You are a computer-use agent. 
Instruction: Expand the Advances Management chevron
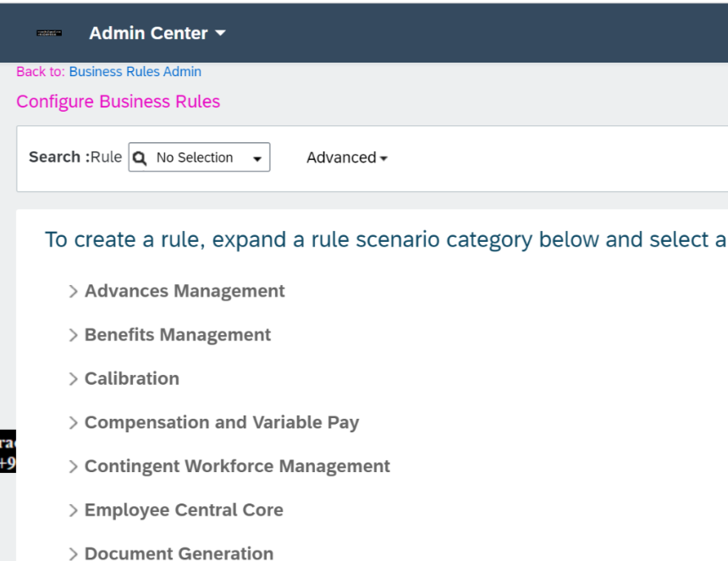(x=73, y=291)
